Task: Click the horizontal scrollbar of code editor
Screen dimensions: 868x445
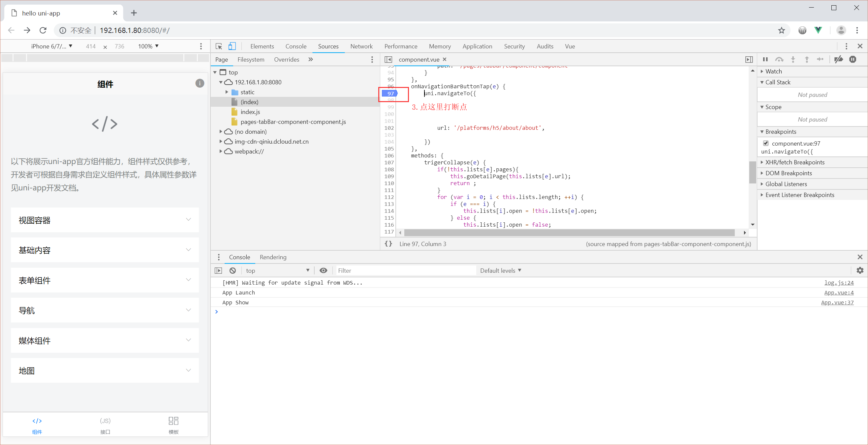Action: click(569, 233)
